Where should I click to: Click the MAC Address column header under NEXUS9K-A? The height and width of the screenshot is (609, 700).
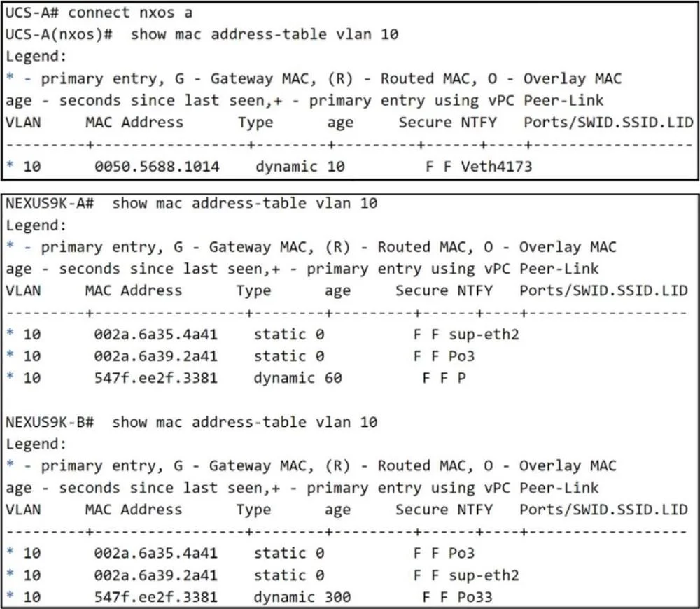[x=134, y=290]
